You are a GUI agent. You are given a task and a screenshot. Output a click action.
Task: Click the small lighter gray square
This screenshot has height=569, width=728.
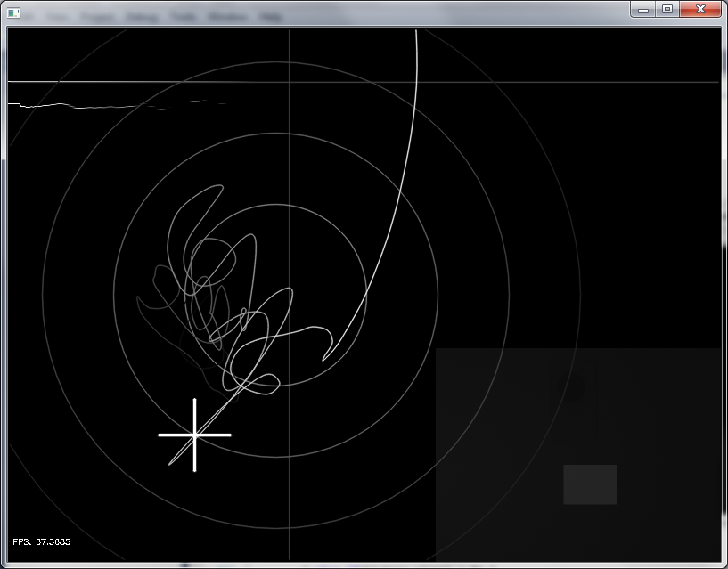(x=590, y=484)
